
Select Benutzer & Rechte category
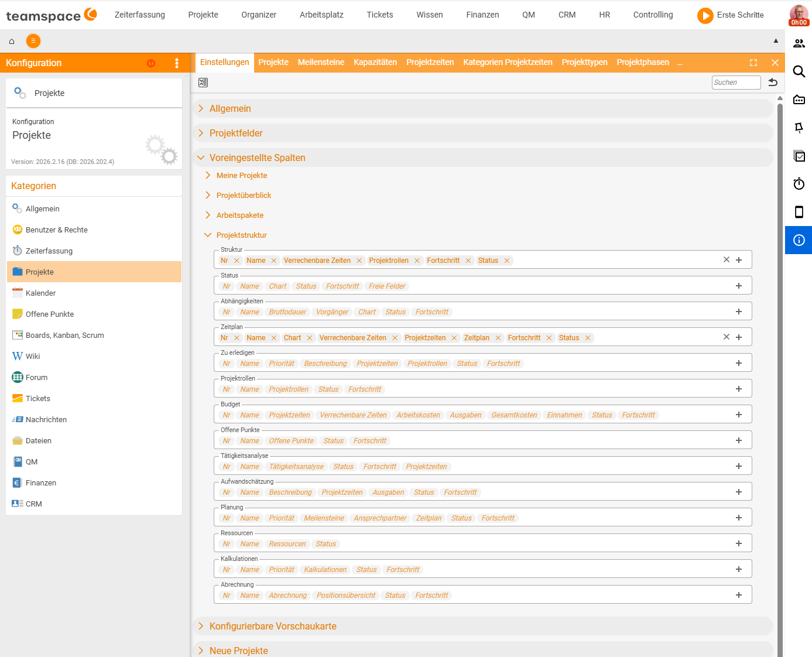[x=94, y=230]
